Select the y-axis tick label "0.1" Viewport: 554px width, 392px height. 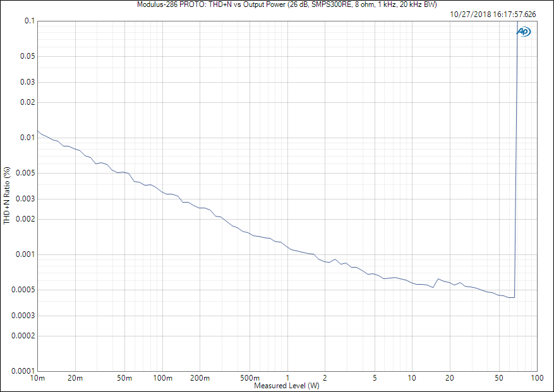pyautogui.click(x=30, y=21)
